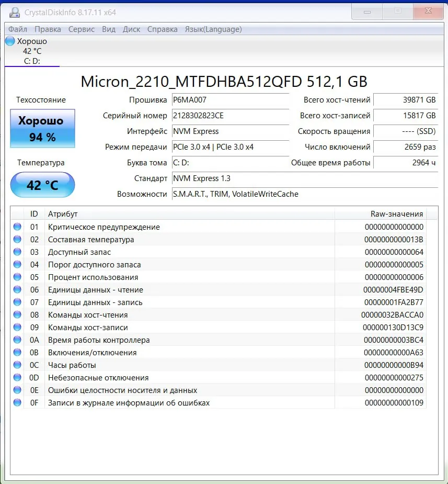The image size is (448, 484).
Task: Open the Справка menu
Action: tap(162, 29)
